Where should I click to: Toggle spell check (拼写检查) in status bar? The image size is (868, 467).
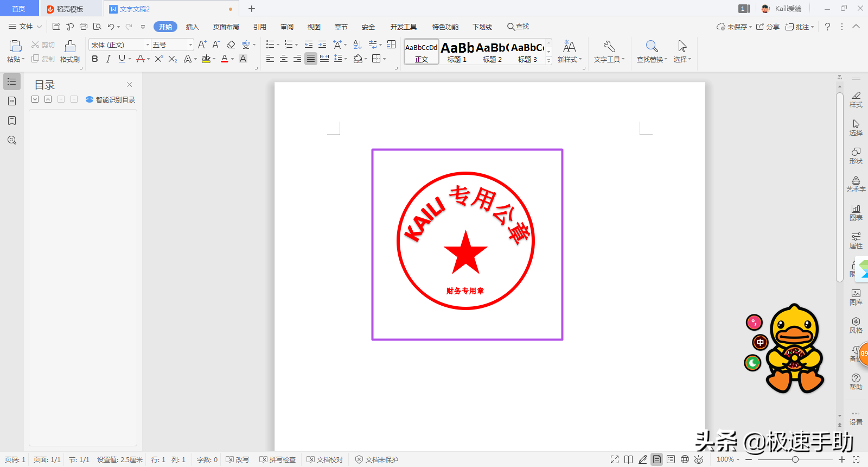click(x=277, y=459)
